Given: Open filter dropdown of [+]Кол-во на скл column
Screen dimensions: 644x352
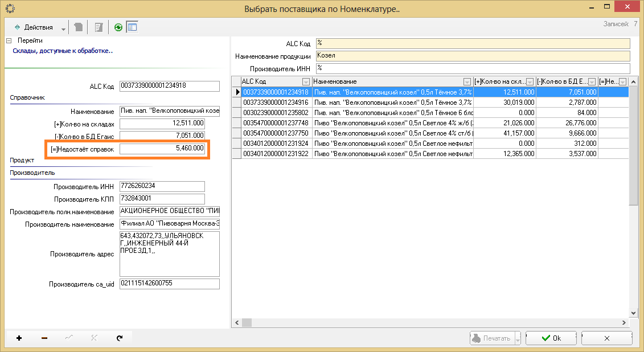Looking at the screenshot, I should tap(530, 82).
